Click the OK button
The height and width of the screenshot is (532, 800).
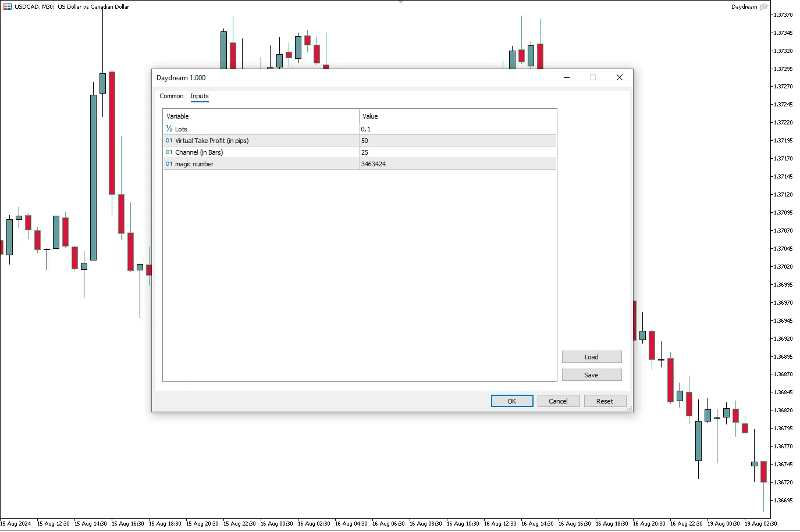512,401
